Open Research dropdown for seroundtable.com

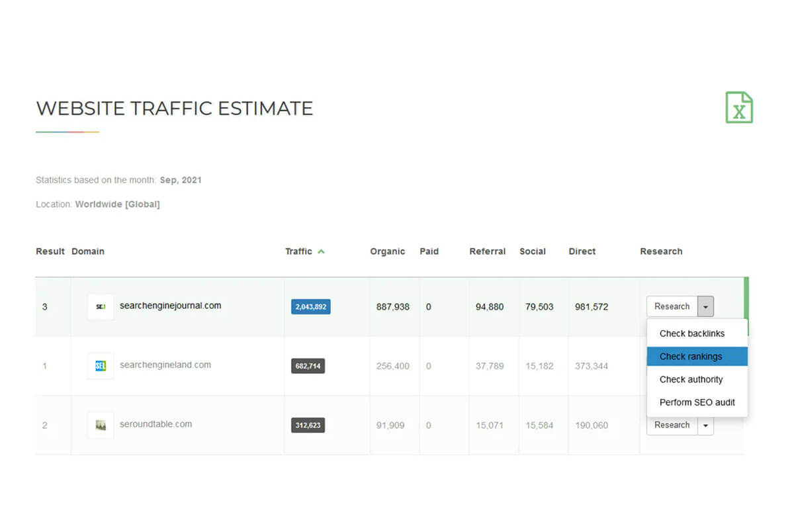pyautogui.click(x=705, y=425)
